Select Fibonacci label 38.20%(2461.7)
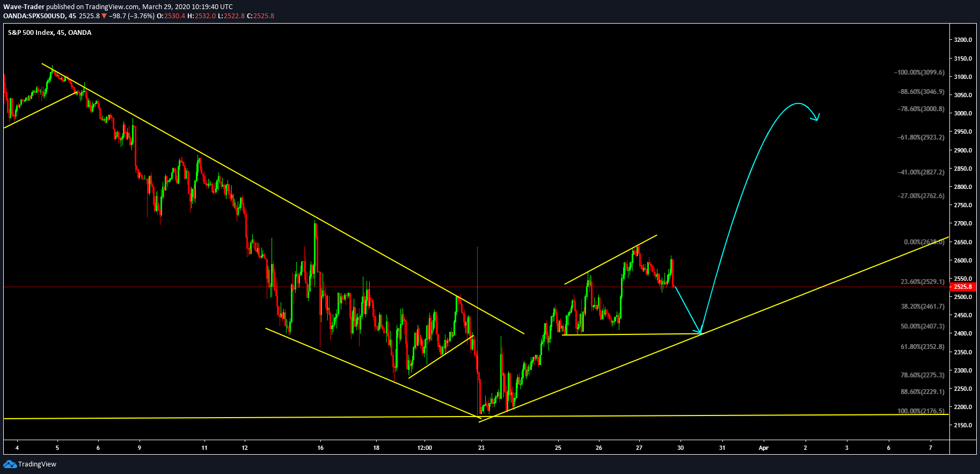 pyautogui.click(x=923, y=307)
